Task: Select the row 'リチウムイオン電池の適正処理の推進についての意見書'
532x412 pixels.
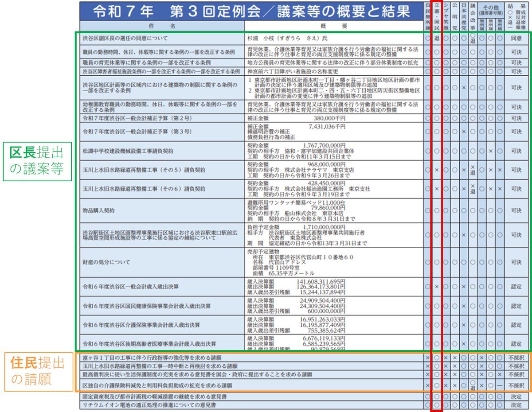Action: click(x=304, y=405)
